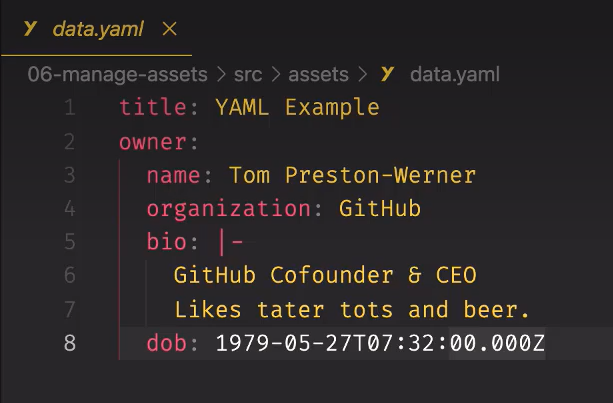
Task: Click line number 1 in gutter
Action: pyautogui.click(x=70, y=107)
